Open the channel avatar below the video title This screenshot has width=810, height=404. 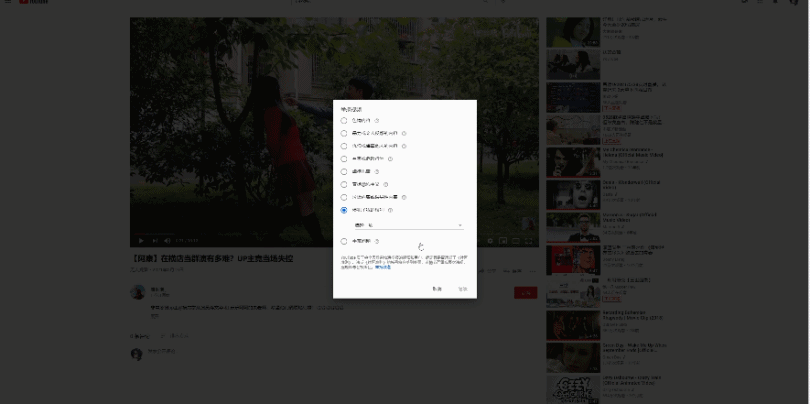(x=137, y=292)
